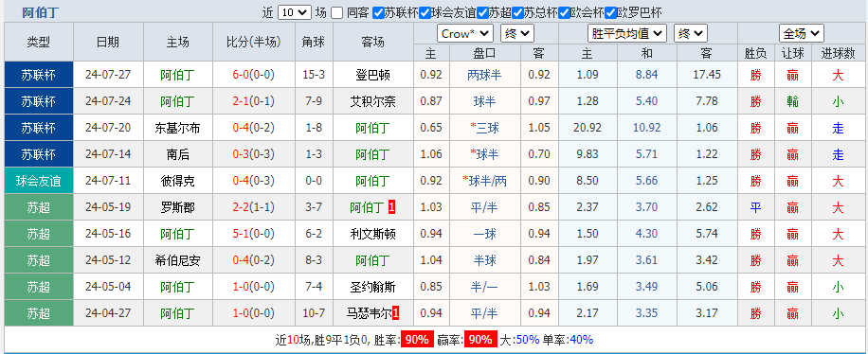868x354 pixels.
Task: Click the home team 彼得克
Action: coord(178,181)
